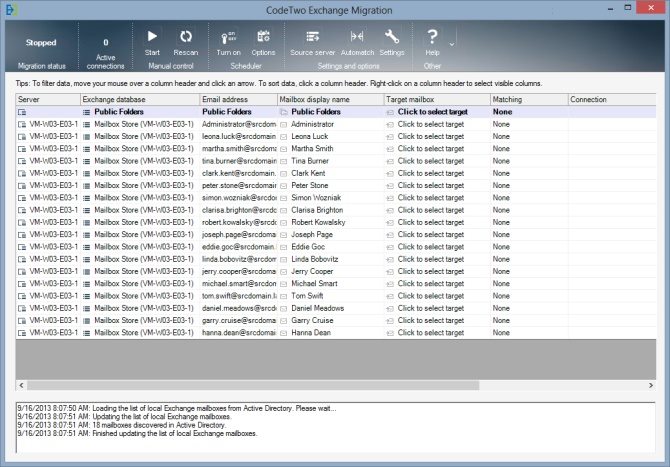The width and height of the screenshot is (670, 467).
Task: Click the target icon in Eddie Goc's row
Action: click(x=390, y=247)
